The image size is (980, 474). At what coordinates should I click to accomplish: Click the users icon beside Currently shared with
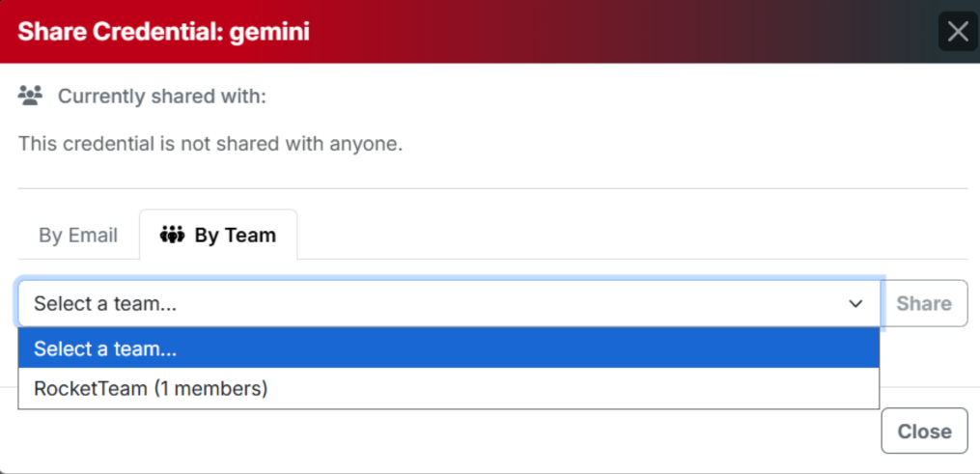[x=31, y=96]
